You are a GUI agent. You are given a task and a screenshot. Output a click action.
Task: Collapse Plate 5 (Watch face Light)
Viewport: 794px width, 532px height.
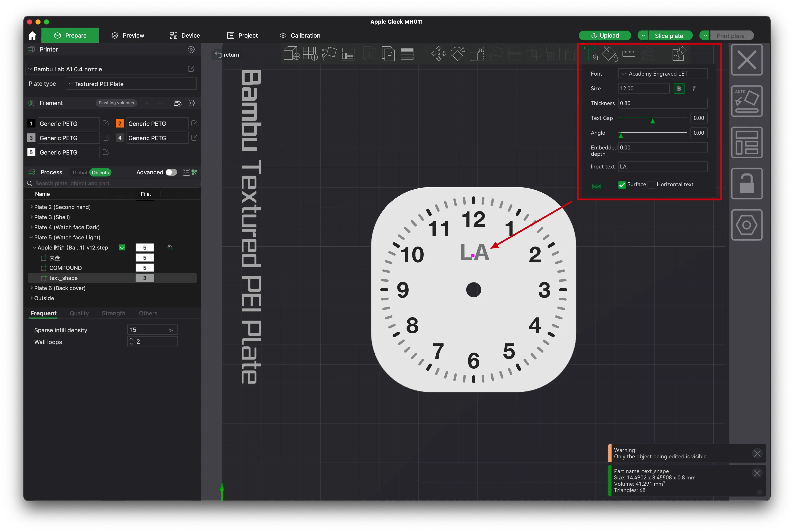(31, 237)
